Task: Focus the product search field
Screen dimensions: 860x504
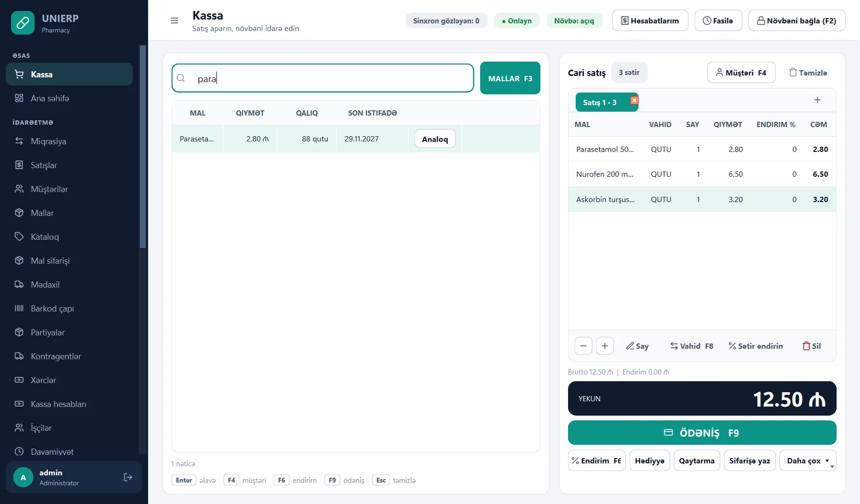Action: (322, 78)
